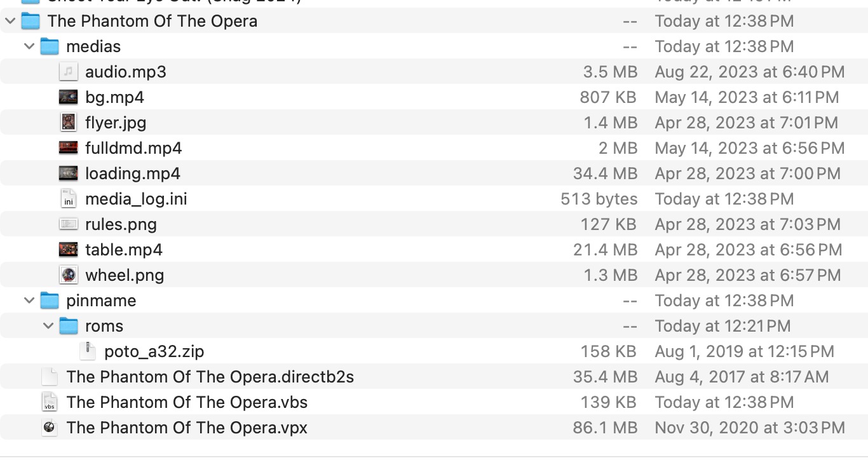The image size is (868, 460).
Task: Select the bg.mp4 video thumbnail icon
Action: coord(68,97)
